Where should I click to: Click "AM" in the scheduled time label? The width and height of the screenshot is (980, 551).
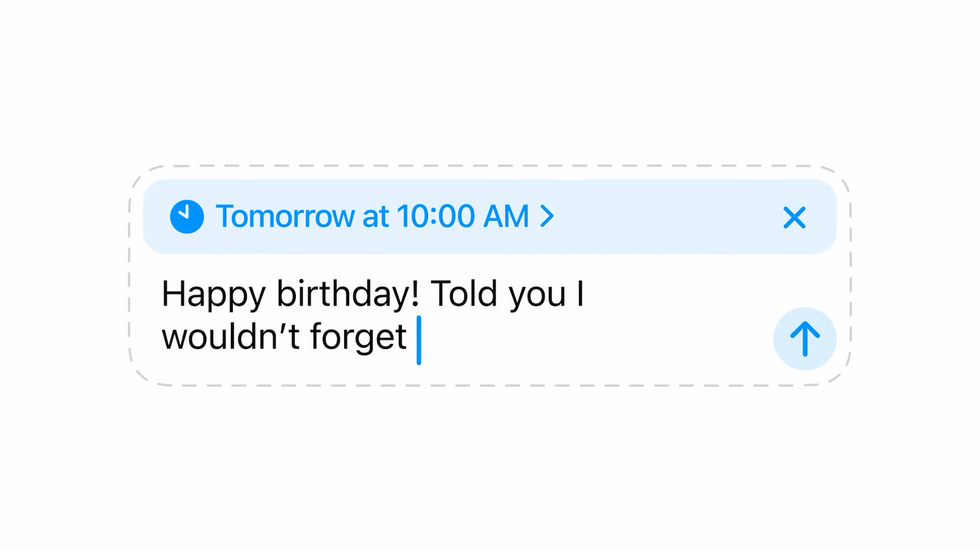click(x=506, y=217)
